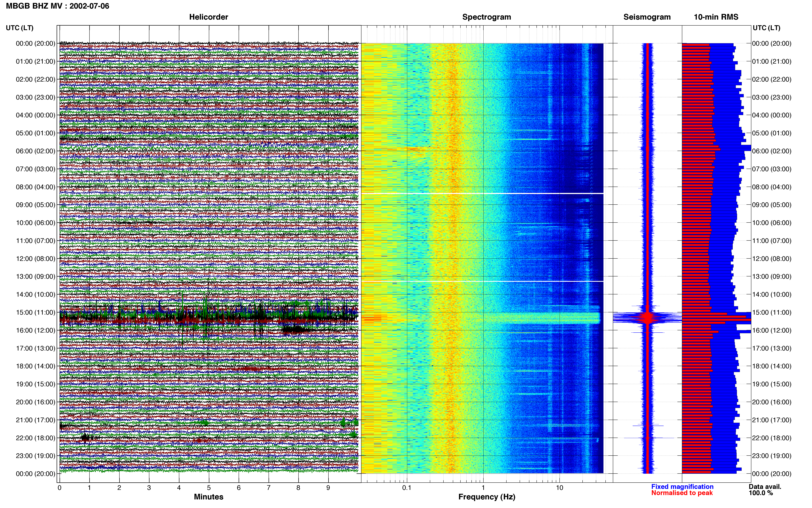Click the 'Minutes' axis label
Screen dimensions: 812x508
(209, 497)
